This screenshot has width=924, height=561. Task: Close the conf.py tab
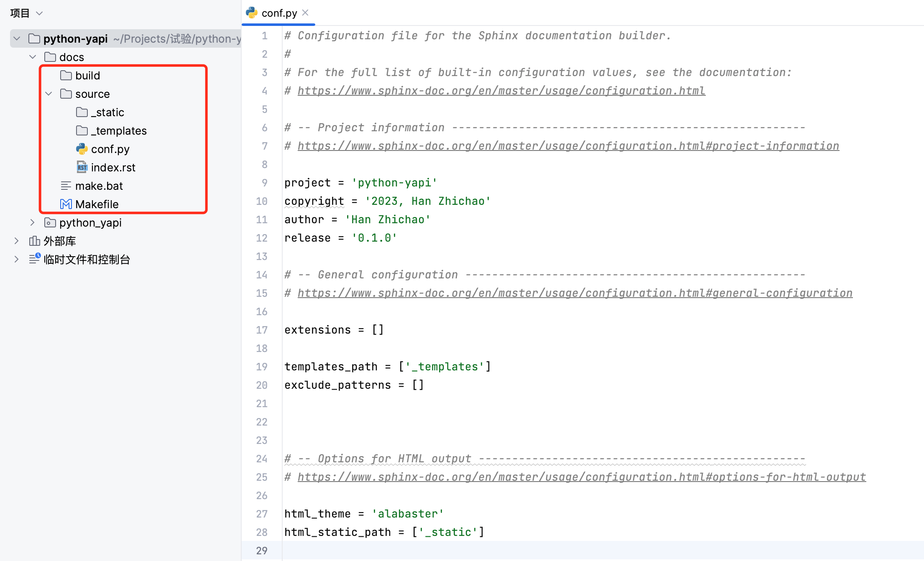(x=306, y=13)
